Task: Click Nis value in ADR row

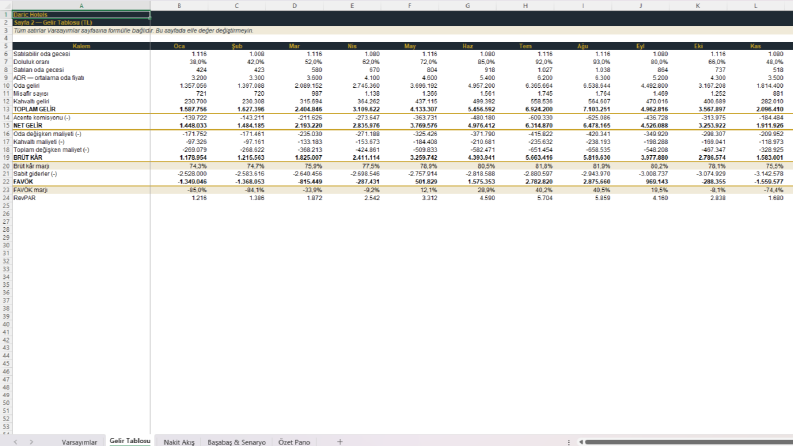Action: pyautogui.click(x=352, y=78)
